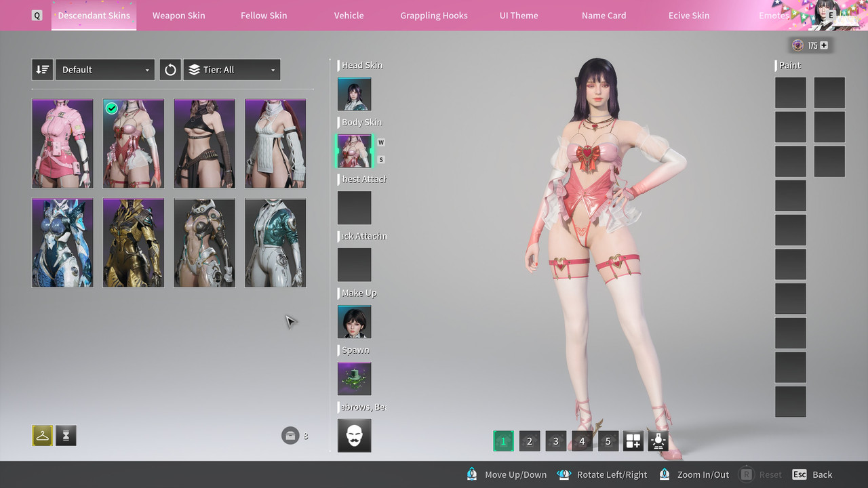Select preset slot 4
The height and width of the screenshot is (488, 868).
tap(582, 441)
